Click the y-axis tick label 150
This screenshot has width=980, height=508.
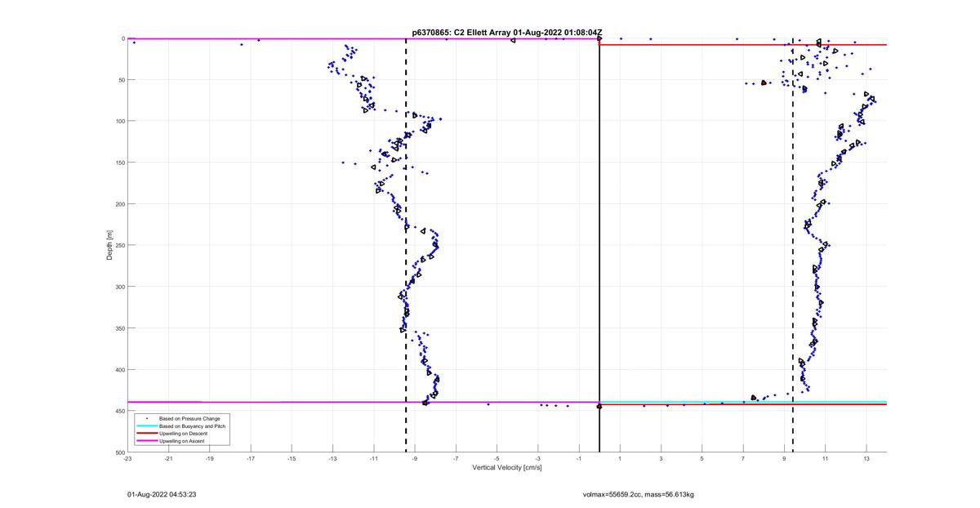(x=119, y=163)
